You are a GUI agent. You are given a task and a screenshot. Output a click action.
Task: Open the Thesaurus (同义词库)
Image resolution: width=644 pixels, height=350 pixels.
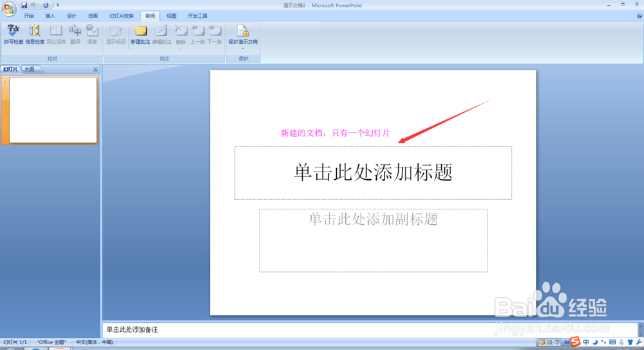tap(56, 34)
